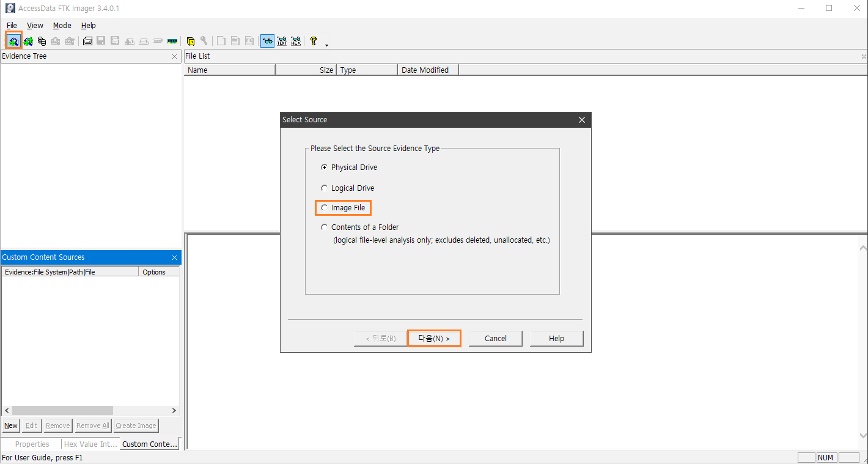Screen dimensions: 868x464
Task: Sort file list by Date Modified column
Action: pos(428,70)
